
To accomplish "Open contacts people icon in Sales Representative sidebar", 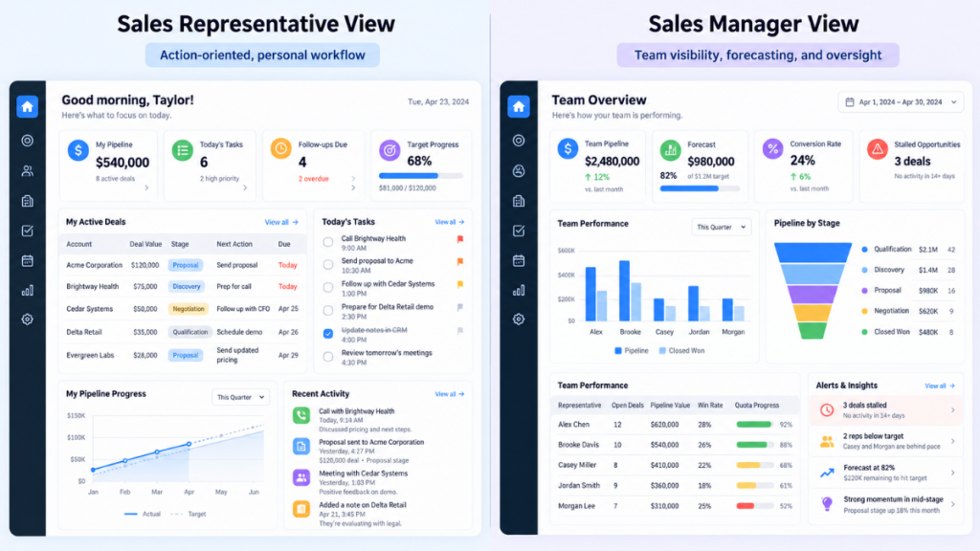I will point(28,170).
